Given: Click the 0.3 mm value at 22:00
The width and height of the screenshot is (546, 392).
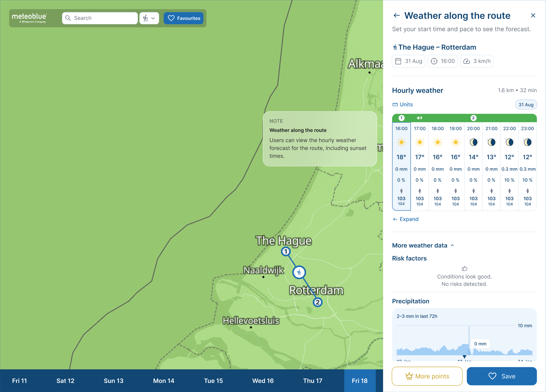Looking at the screenshot, I should [509, 169].
